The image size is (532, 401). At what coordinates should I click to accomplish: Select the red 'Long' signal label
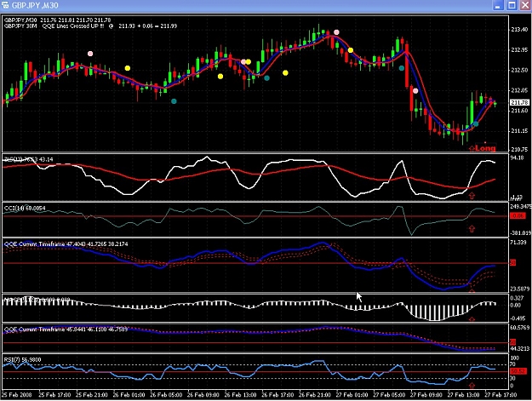tap(485, 148)
